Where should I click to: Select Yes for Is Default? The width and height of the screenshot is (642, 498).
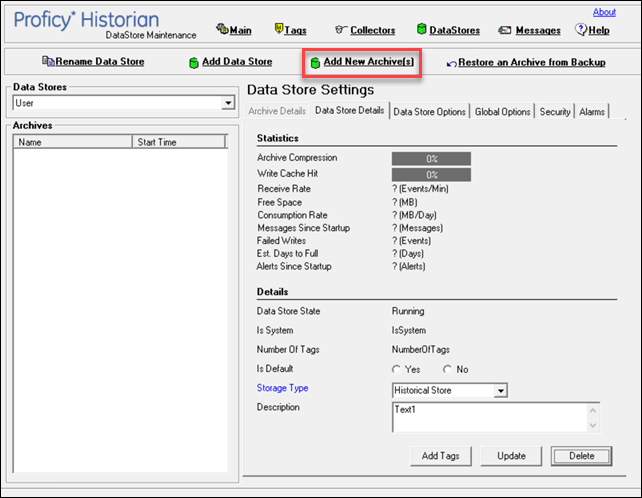(396, 369)
